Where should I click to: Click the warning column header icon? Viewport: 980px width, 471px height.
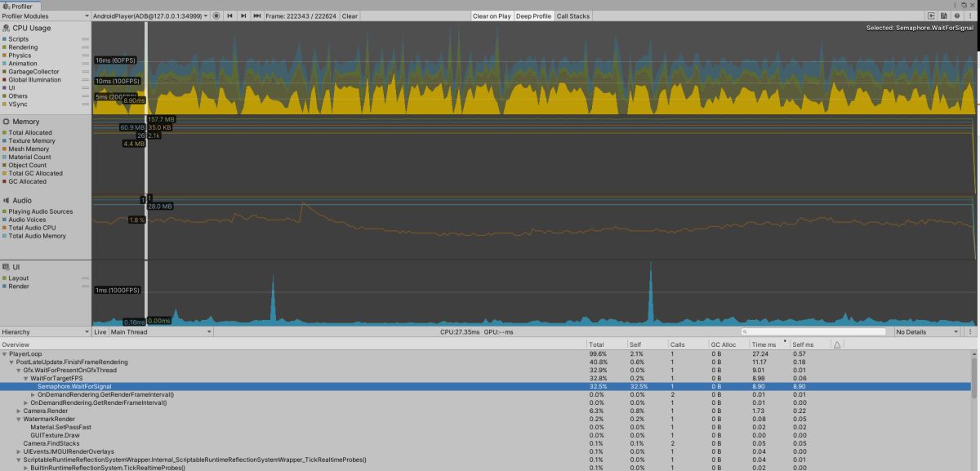837,344
